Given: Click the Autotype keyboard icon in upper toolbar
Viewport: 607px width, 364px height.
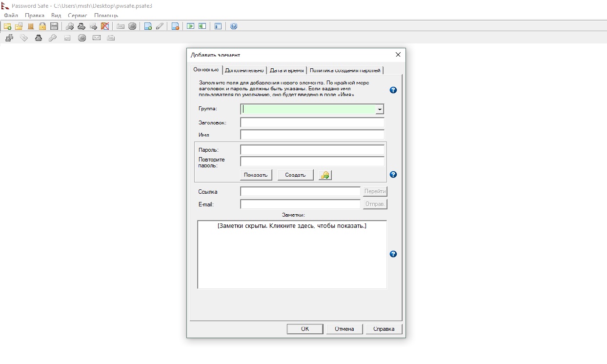Looking at the screenshot, I should (121, 26).
